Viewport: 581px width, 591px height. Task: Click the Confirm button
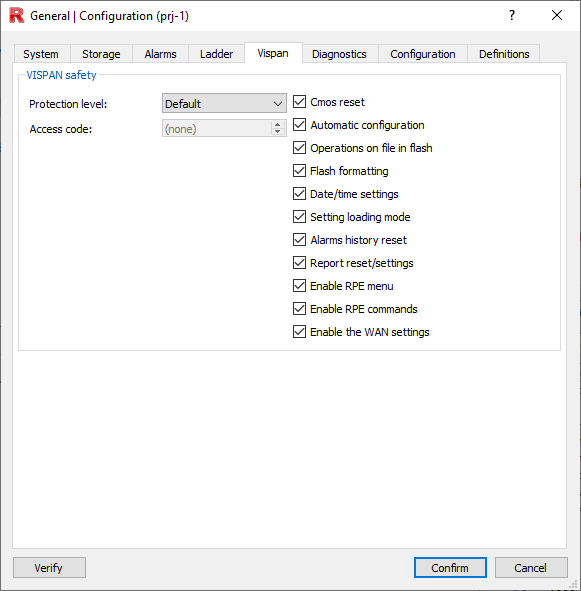(x=450, y=568)
